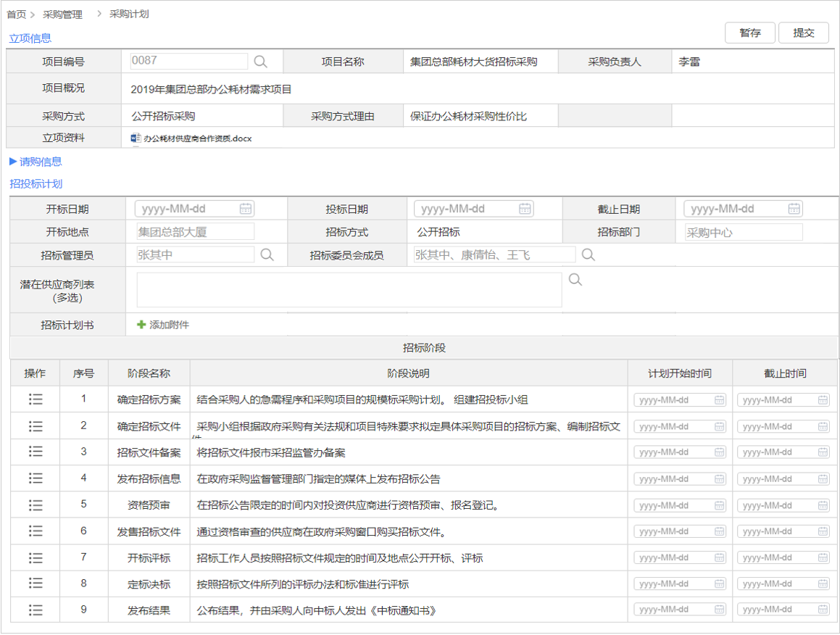Pick deadline date for 发布结果 stage
840x635 pixels.
coord(783,610)
